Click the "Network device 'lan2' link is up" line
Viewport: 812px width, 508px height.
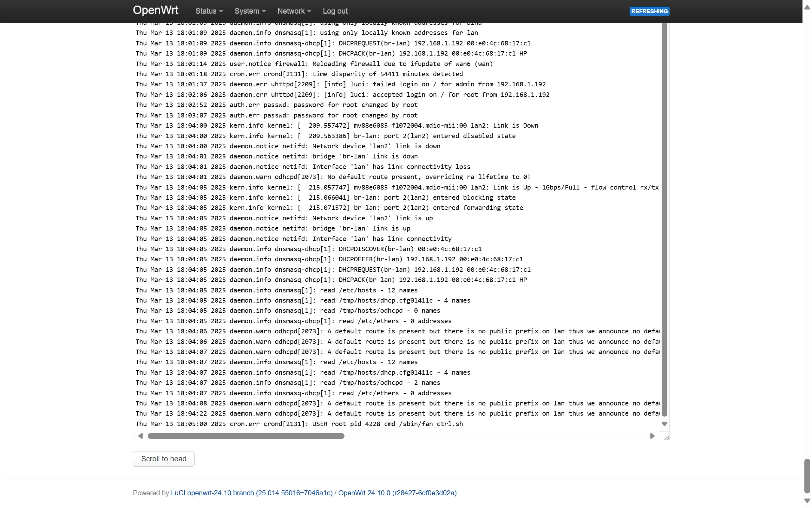click(284, 218)
